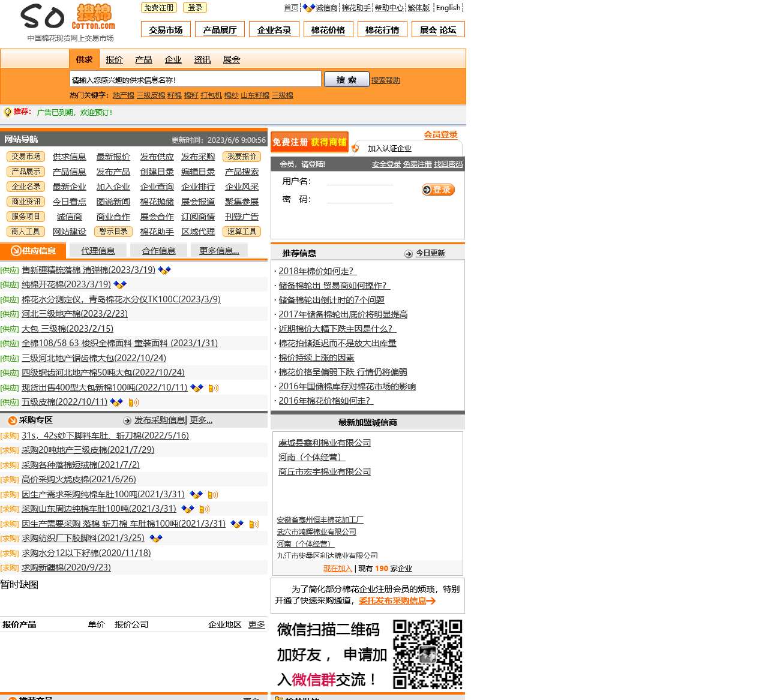Click the 今日更新 arrow icon in 推荐信息 header
The image size is (768, 700).
[x=409, y=253]
